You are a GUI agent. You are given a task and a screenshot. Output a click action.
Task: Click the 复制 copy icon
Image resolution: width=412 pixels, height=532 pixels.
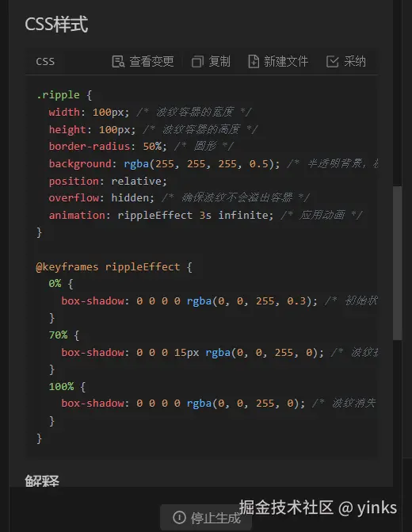(x=197, y=62)
